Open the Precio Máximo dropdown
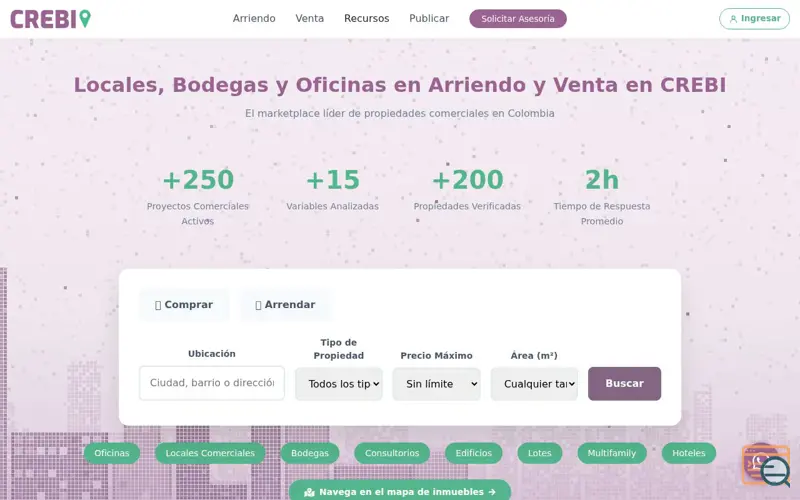 [436, 384]
